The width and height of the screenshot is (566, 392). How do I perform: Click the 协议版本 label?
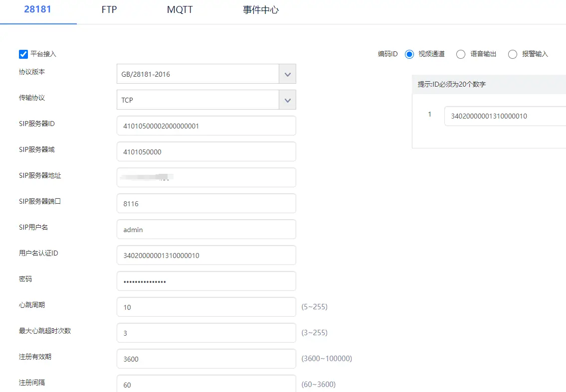tap(32, 72)
